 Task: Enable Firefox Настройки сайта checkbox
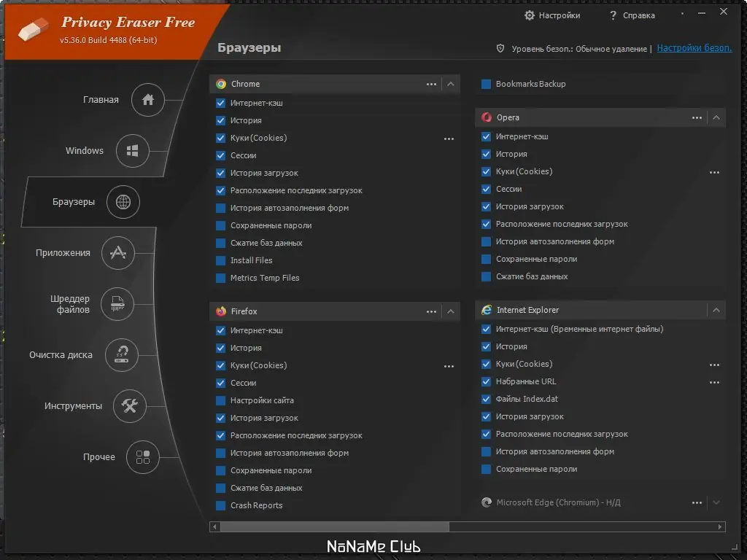(221, 400)
